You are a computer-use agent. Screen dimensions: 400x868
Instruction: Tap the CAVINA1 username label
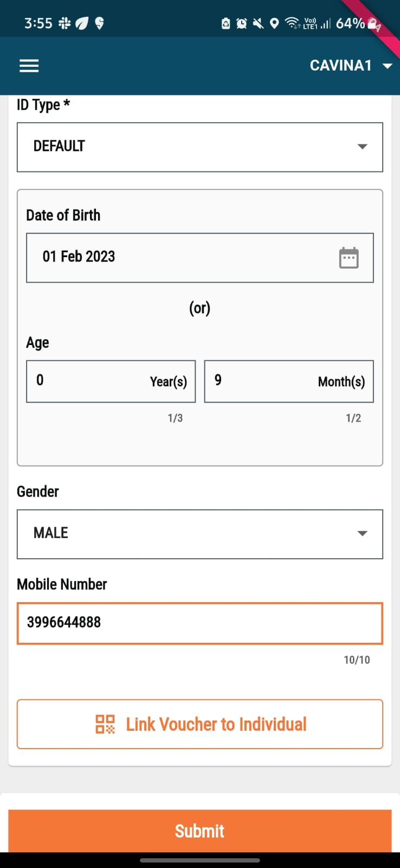point(340,66)
